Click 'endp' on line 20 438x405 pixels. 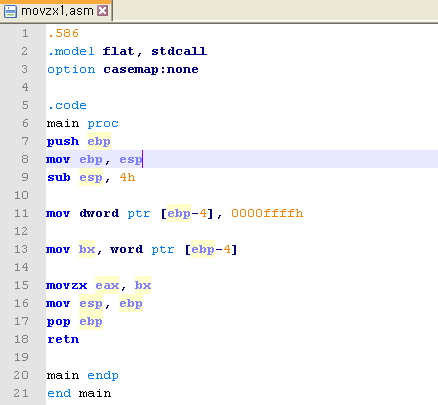(103, 376)
